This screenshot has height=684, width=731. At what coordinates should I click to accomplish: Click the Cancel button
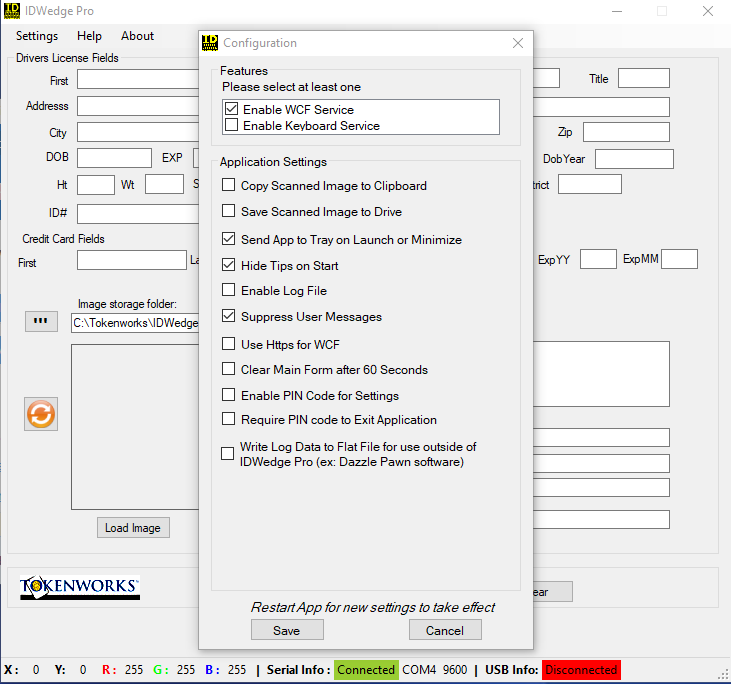[x=445, y=630]
